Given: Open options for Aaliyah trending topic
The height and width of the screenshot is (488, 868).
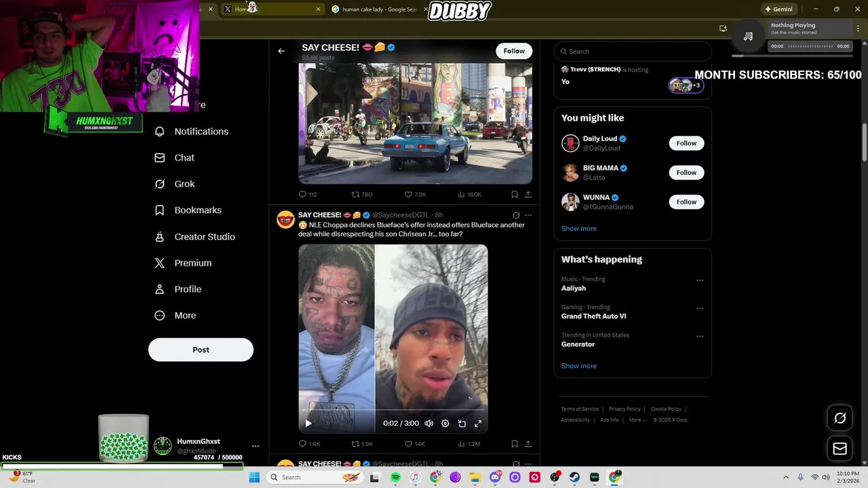Looking at the screenshot, I should click(700, 280).
